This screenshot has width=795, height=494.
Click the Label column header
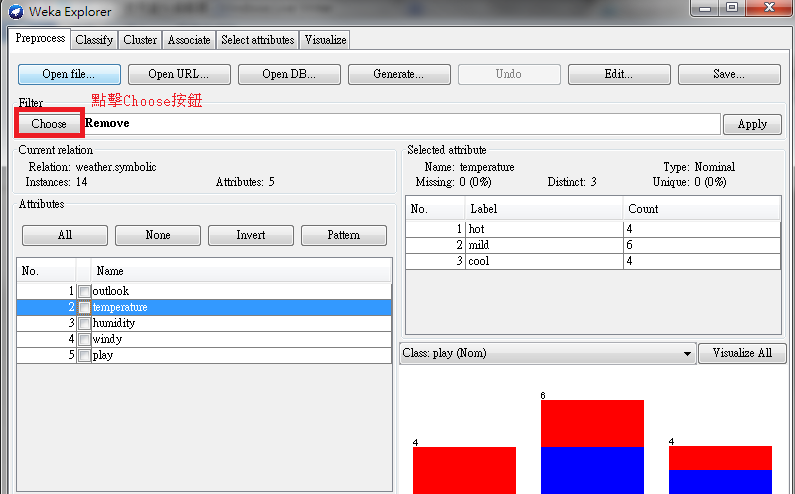coord(544,209)
